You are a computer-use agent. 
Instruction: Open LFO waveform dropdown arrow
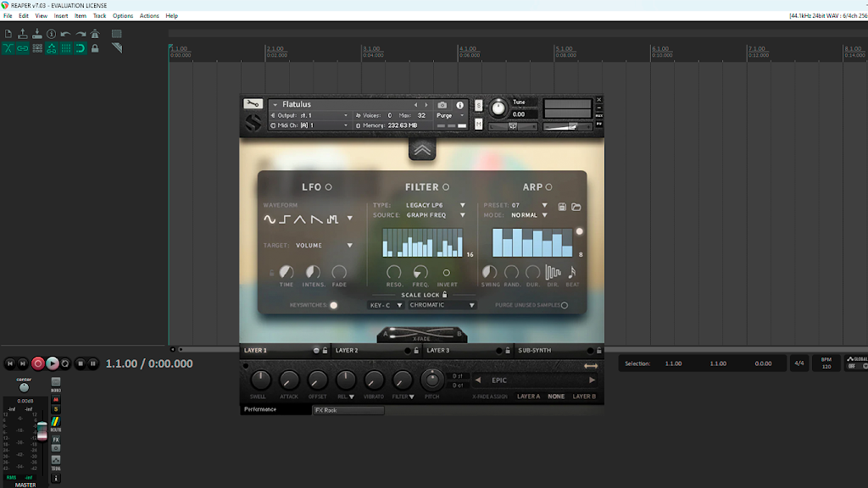(x=350, y=219)
